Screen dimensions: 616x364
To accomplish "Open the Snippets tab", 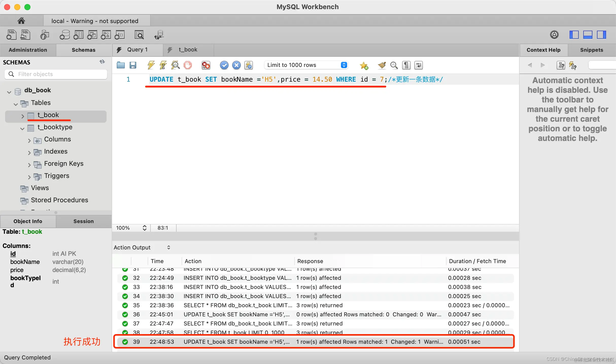I will [591, 50].
